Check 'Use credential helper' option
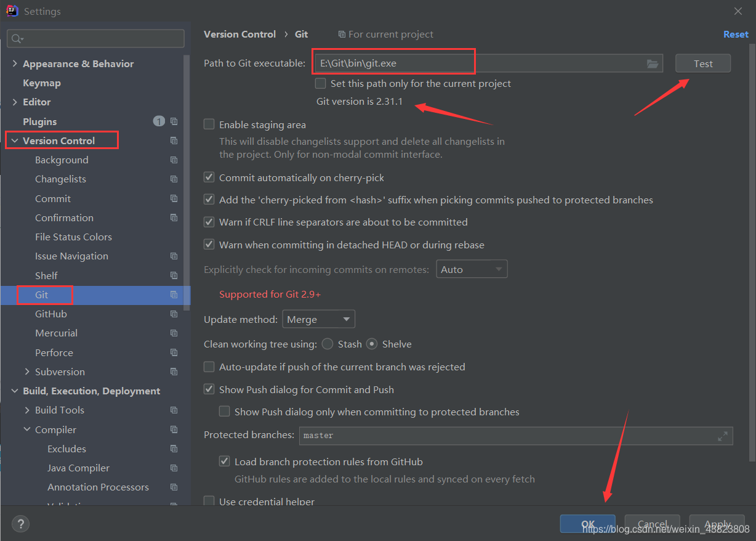 pos(209,502)
